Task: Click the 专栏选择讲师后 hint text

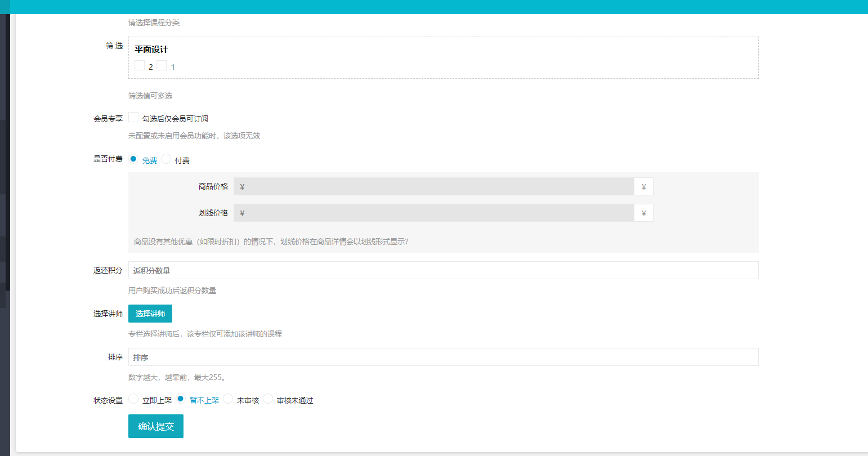Action: click(x=205, y=334)
